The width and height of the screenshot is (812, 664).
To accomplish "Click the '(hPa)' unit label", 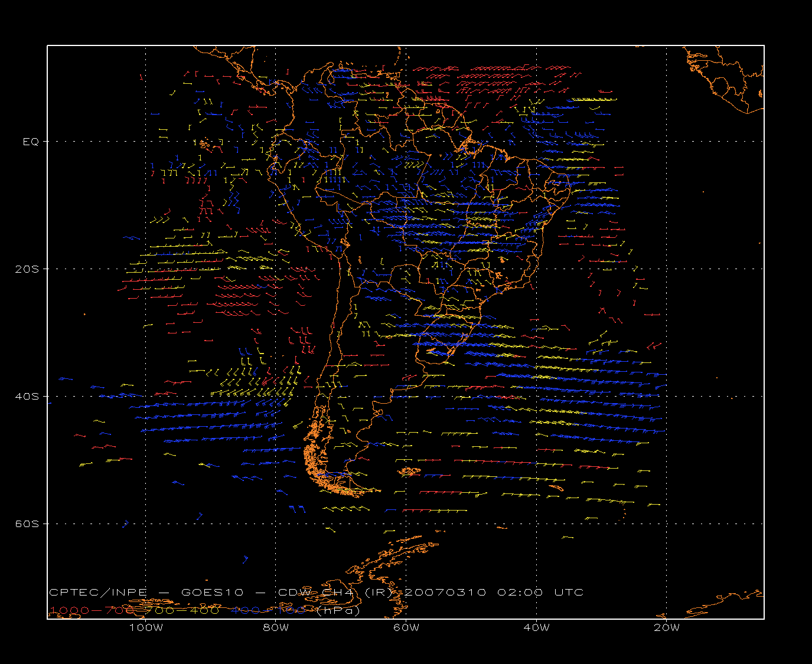I will coord(338,611).
